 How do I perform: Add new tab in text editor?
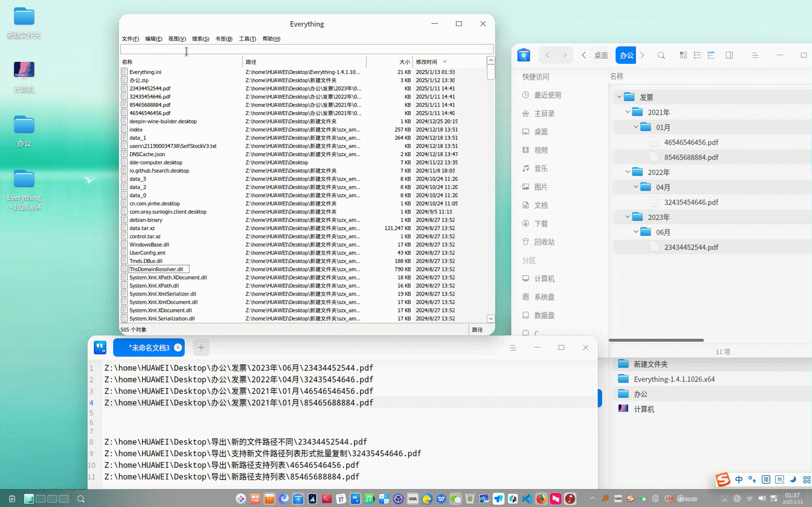pyautogui.click(x=201, y=347)
